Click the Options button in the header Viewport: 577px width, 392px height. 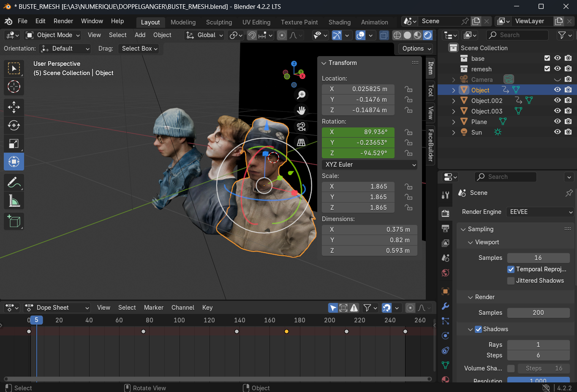pyautogui.click(x=415, y=49)
